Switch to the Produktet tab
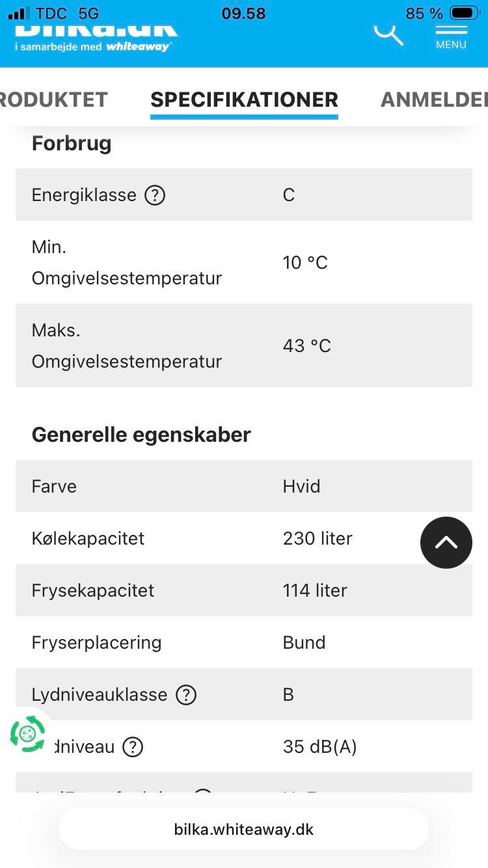 point(53,100)
